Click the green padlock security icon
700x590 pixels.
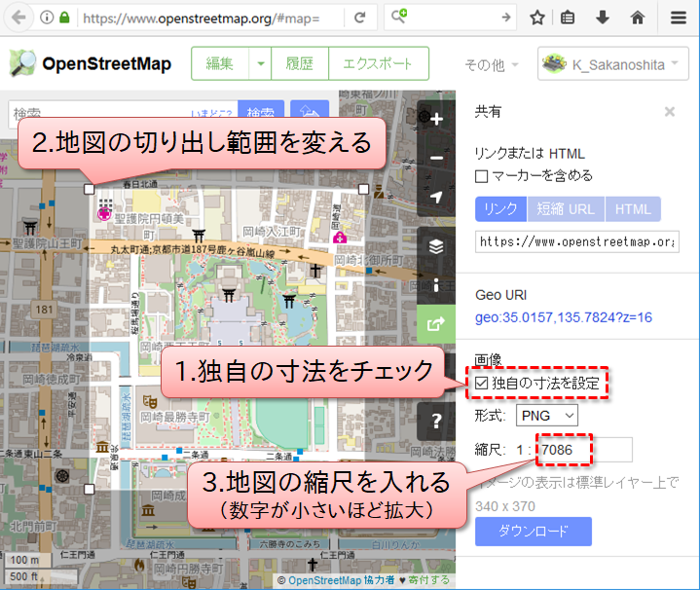point(64,18)
